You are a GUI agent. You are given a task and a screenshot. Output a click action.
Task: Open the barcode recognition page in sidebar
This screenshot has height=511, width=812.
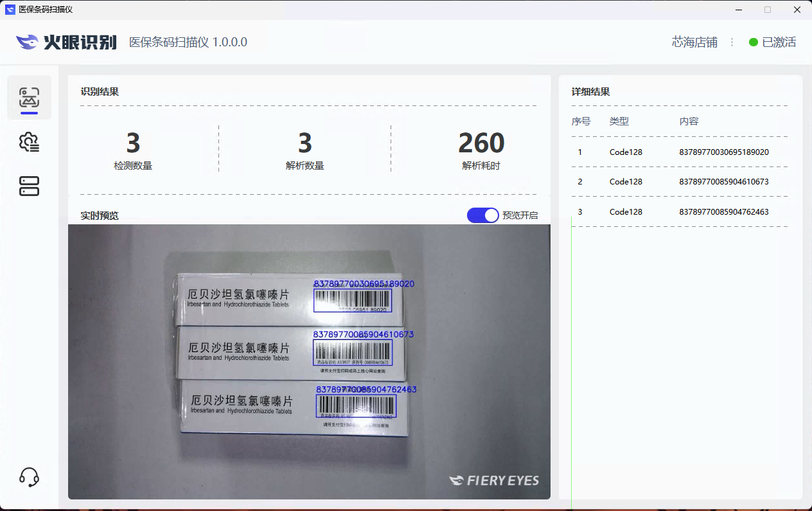[x=29, y=98]
